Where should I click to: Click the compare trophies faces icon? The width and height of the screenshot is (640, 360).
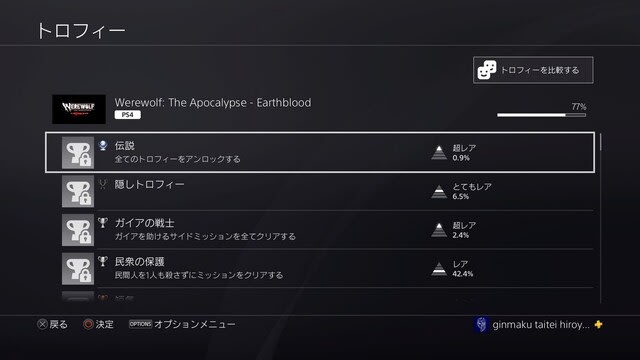[487, 70]
